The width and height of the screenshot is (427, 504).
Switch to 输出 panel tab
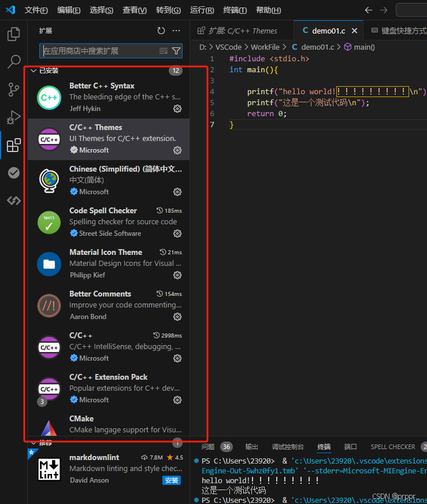(x=251, y=447)
